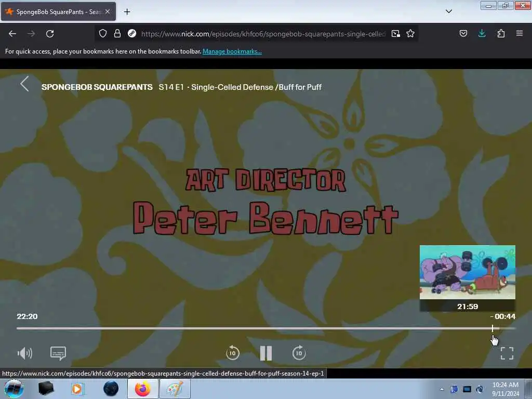Launch the media player taskbar icon
Viewport: 532px width, 399px height.
tap(77, 389)
